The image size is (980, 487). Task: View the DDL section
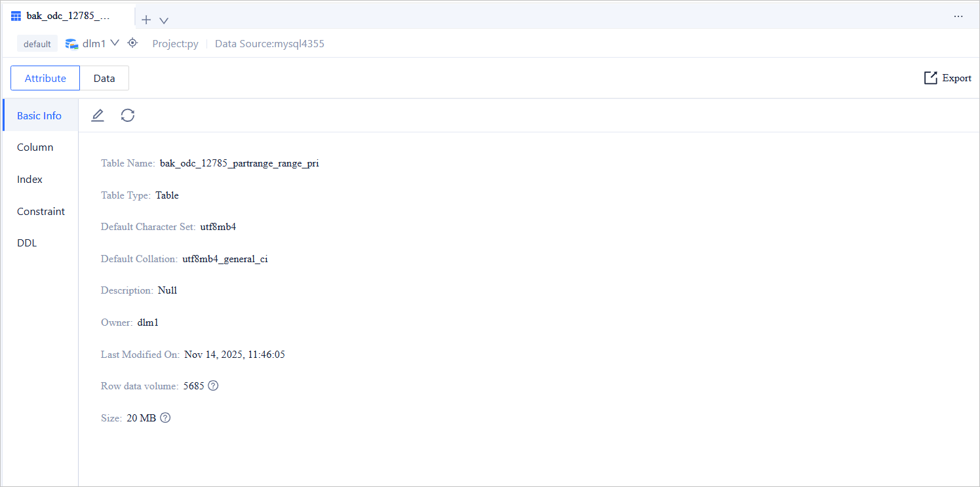click(x=27, y=243)
